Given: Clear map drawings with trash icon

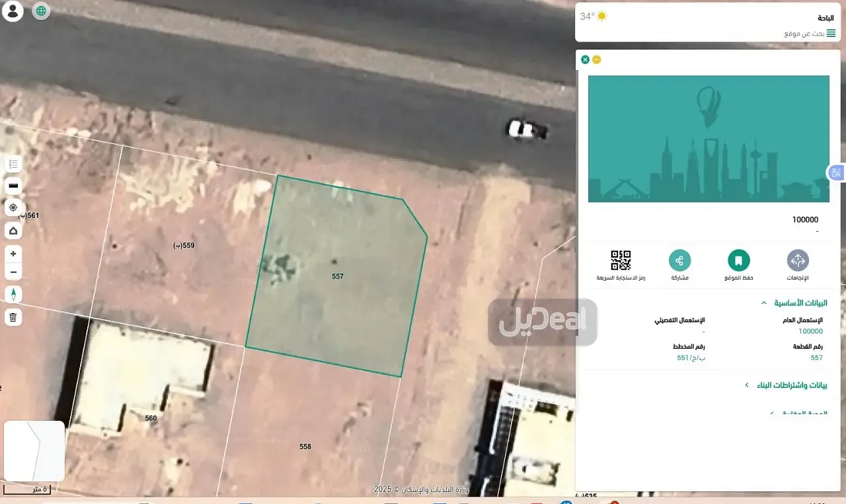Looking at the screenshot, I should coord(13,318).
